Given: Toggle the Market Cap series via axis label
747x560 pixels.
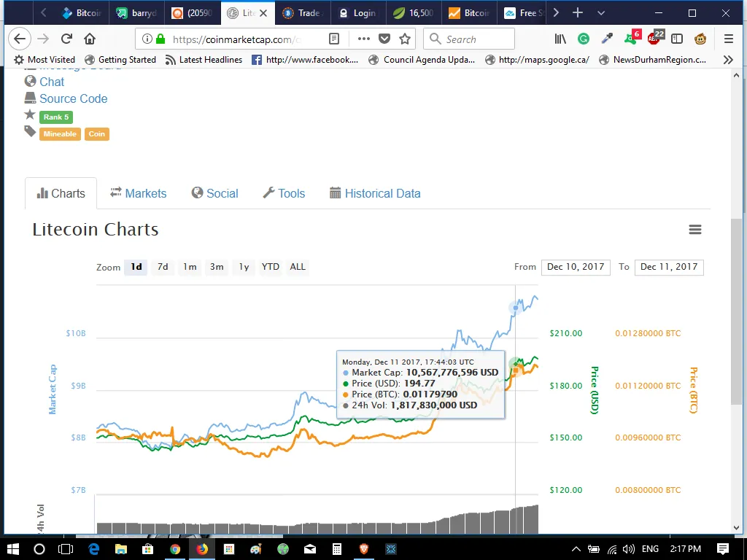Looking at the screenshot, I should pos(53,389).
